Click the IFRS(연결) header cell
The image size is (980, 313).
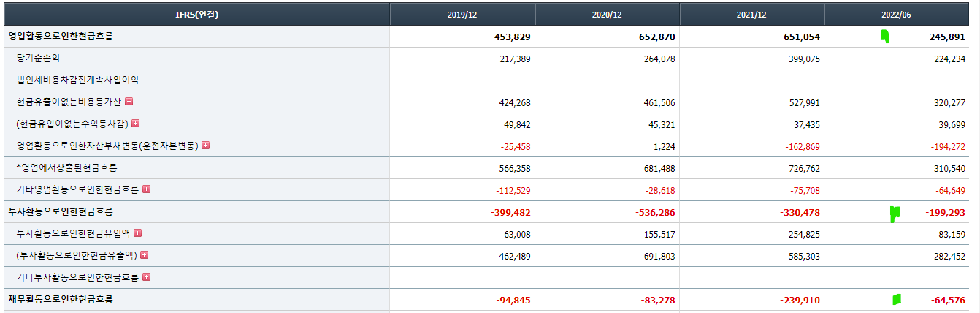(x=196, y=15)
